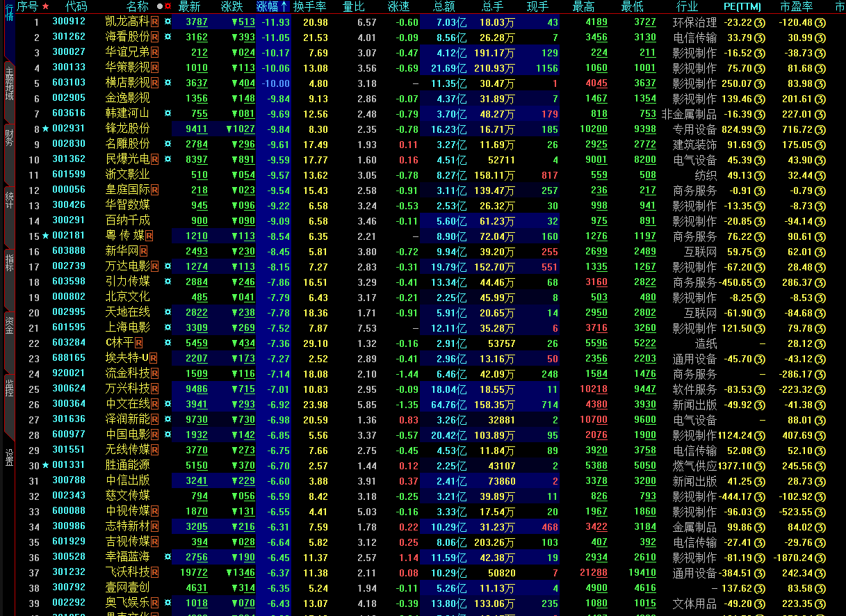
Task: Click the blue marker icon beside 幸福蓝海
Action: pyautogui.click(x=168, y=558)
